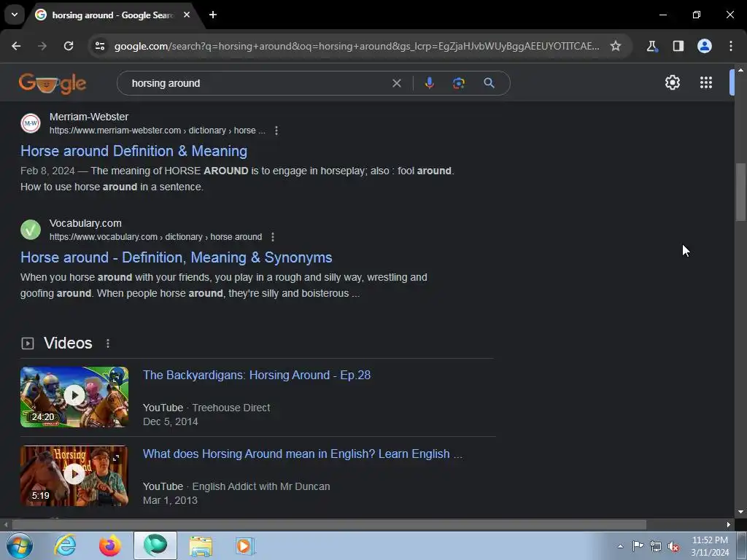Open the Google apps grid
747x560 pixels.
point(706,83)
